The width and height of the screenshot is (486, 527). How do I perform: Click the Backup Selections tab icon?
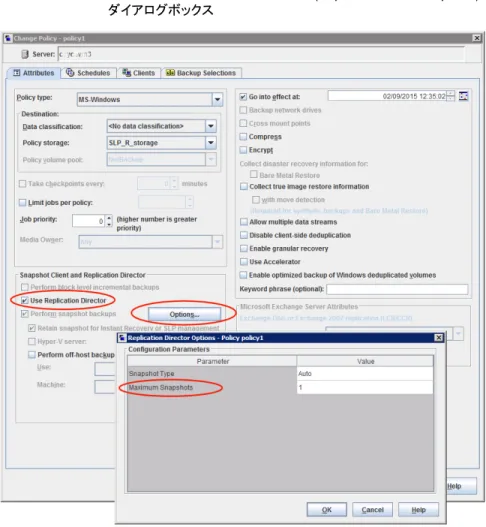[170, 73]
